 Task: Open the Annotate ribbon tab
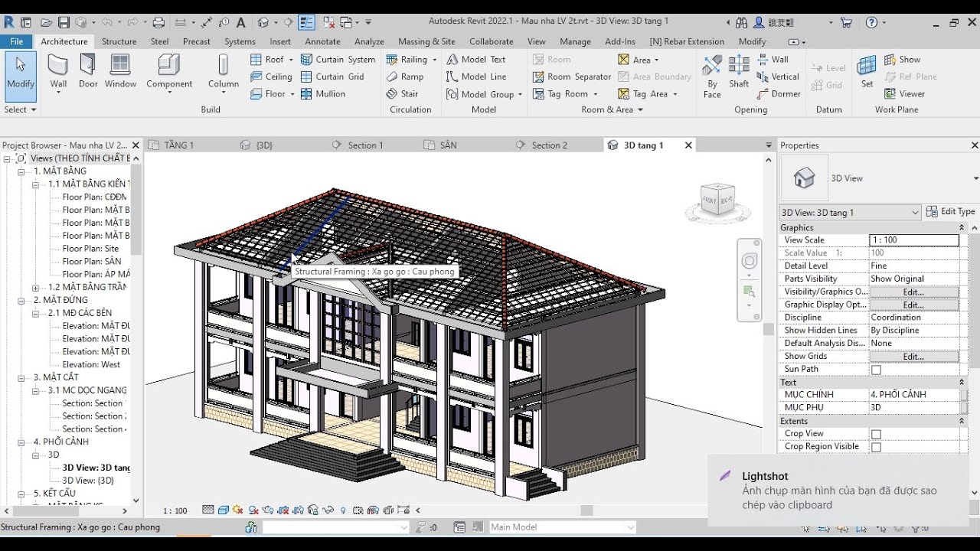[x=322, y=41]
